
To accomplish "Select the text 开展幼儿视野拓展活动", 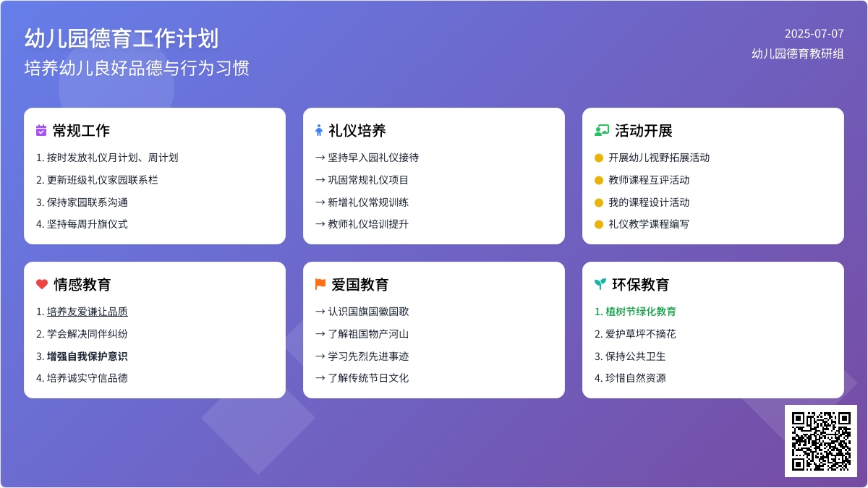I will pos(659,158).
